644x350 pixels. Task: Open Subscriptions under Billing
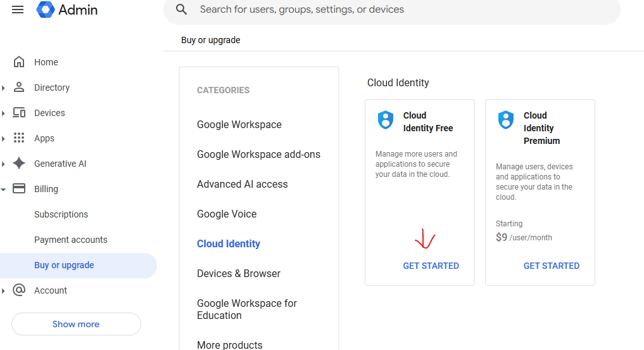[61, 214]
